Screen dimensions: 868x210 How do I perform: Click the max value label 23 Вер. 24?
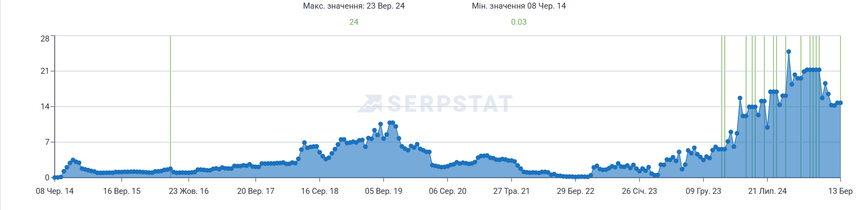tap(386, 6)
